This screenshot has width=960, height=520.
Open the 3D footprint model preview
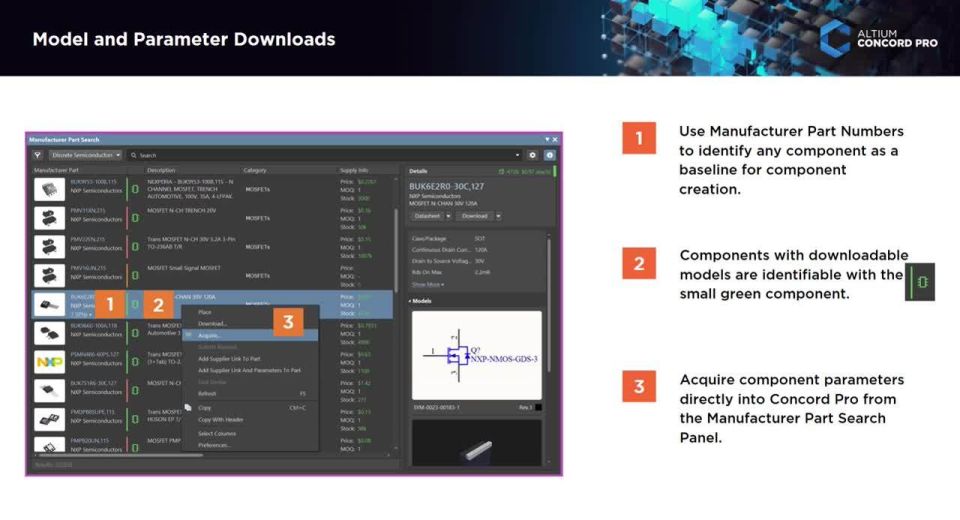point(477,443)
